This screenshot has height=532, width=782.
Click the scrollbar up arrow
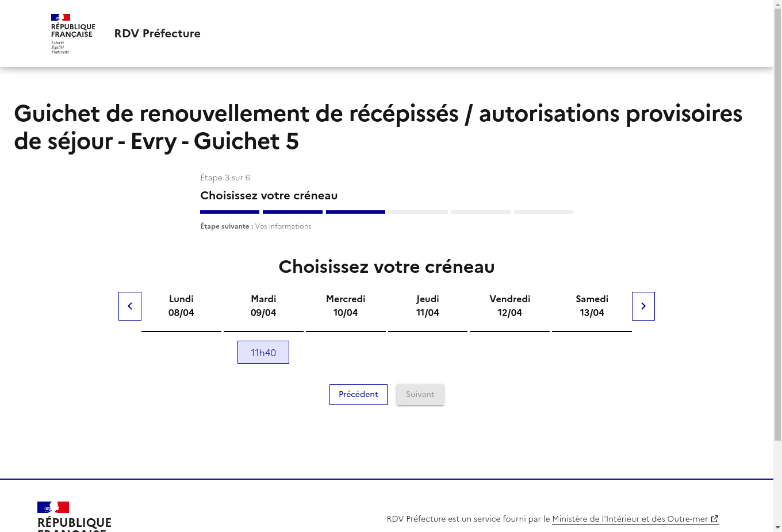pos(777,4)
